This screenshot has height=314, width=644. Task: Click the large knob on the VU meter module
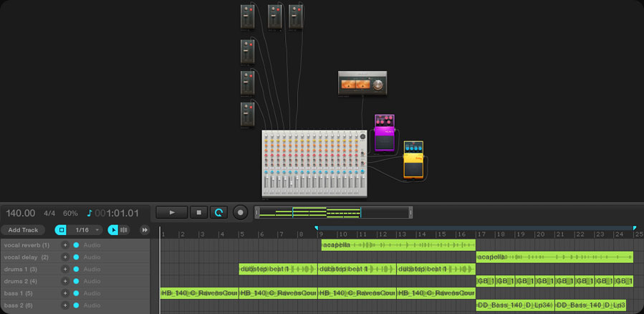[x=377, y=85]
